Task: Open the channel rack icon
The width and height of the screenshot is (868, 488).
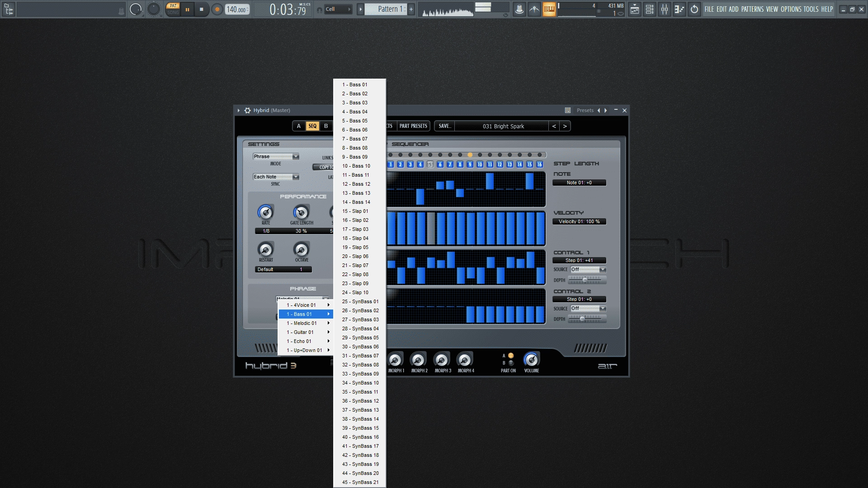Action: pos(650,9)
